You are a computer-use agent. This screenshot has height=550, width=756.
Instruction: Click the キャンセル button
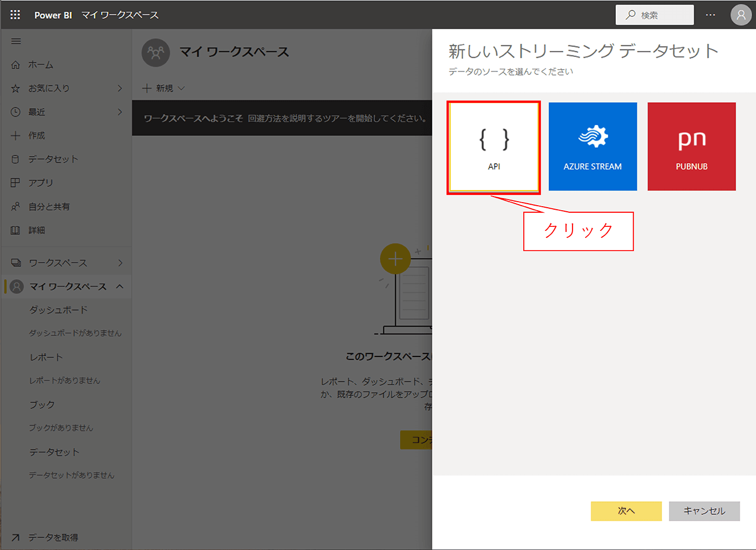point(704,511)
